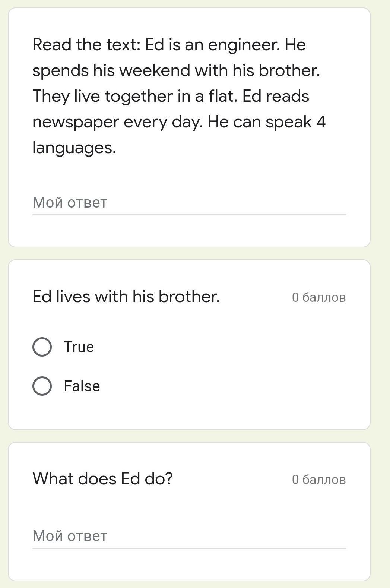Click "0 баллов" beside "What does Ed do?"
Screen dimensions: 390x588
click(318, 479)
